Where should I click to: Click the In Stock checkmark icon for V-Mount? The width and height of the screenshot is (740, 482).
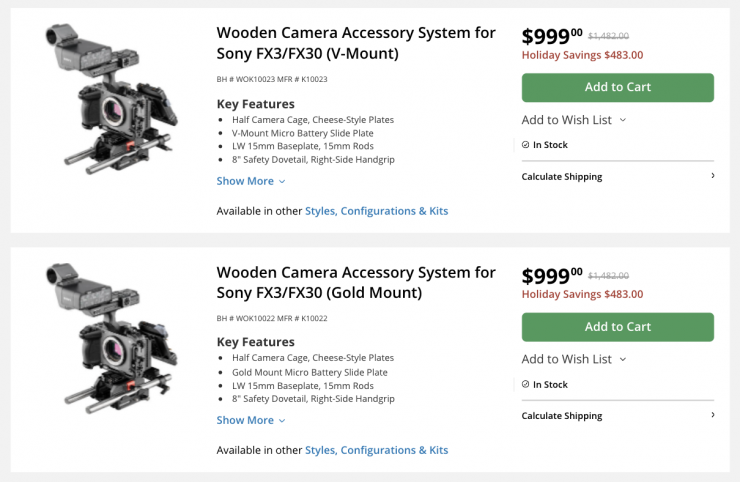point(526,145)
